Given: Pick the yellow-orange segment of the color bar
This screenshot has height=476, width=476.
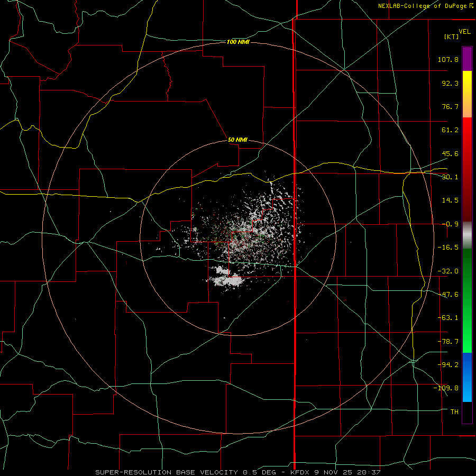Looking at the screenshot, I should [x=467, y=94].
